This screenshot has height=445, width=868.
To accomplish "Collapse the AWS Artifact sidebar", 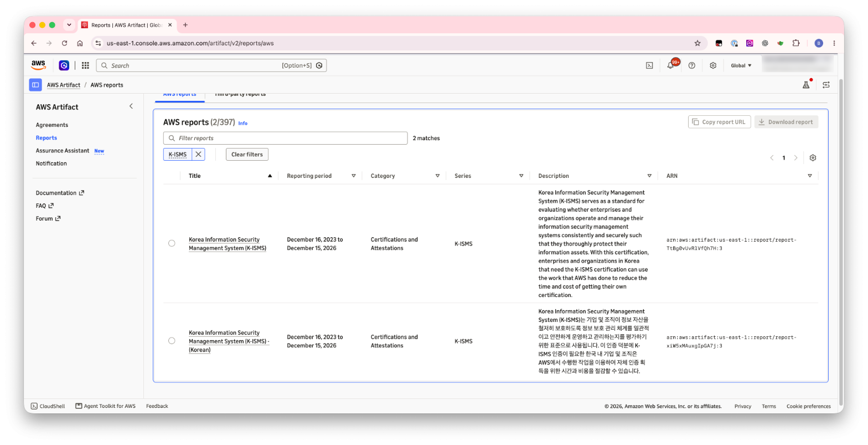I will pos(131,106).
